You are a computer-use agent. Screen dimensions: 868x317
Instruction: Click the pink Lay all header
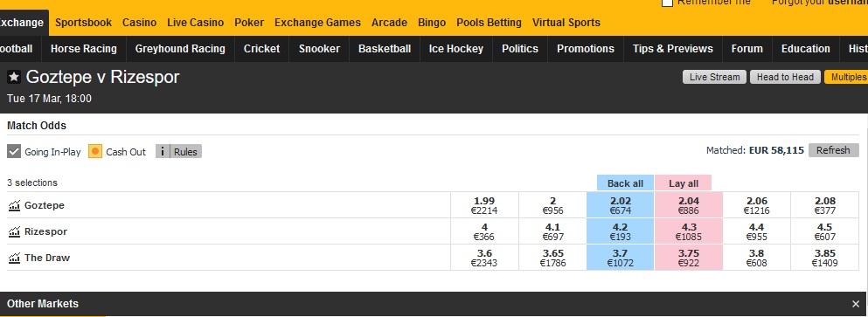(683, 183)
